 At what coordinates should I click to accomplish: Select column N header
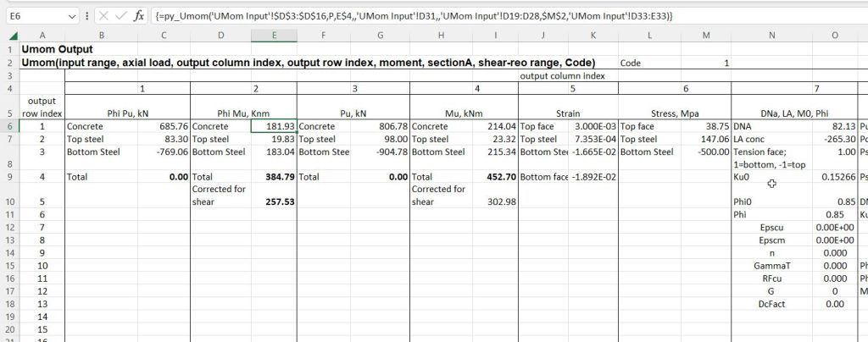(x=771, y=34)
